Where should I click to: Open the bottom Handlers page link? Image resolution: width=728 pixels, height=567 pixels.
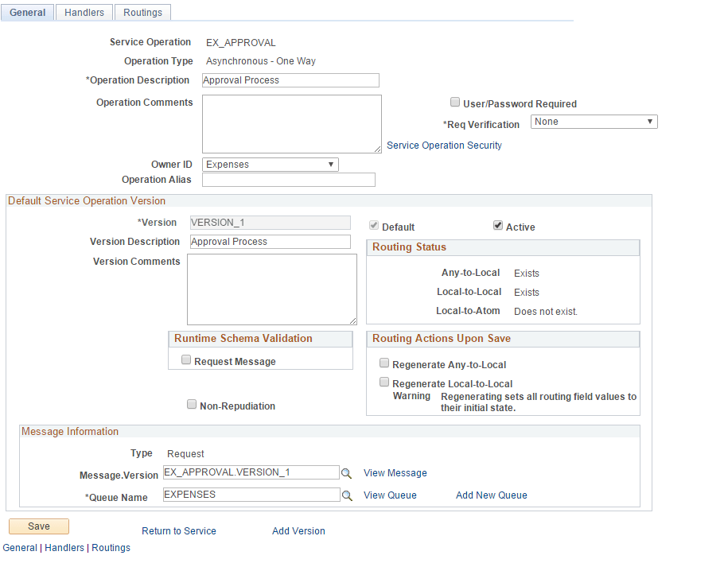point(64,547)
